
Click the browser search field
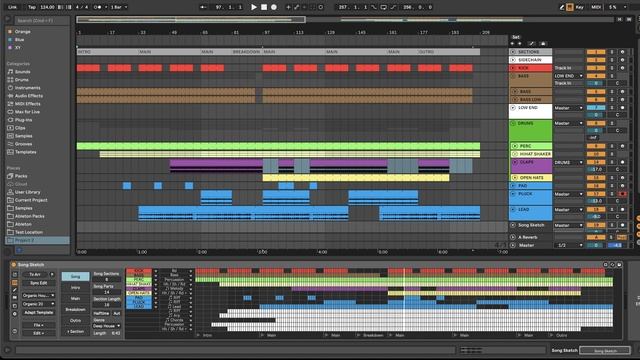41,20
